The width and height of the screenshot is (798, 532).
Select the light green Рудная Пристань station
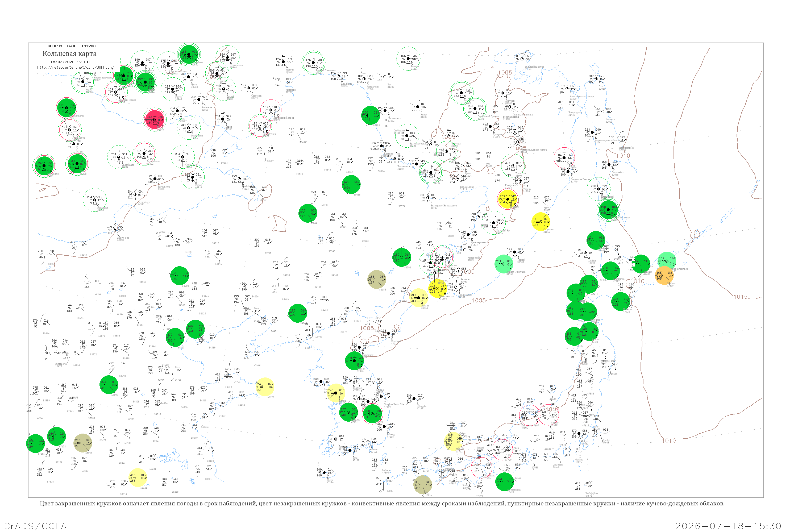pyautogui.click(x=504, y=264)
